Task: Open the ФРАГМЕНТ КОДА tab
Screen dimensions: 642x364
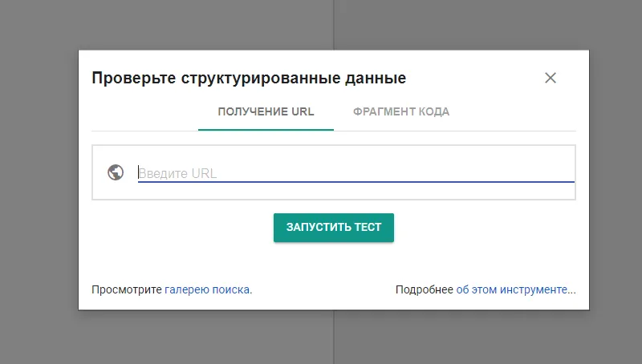Action: (x=401, y=111)
